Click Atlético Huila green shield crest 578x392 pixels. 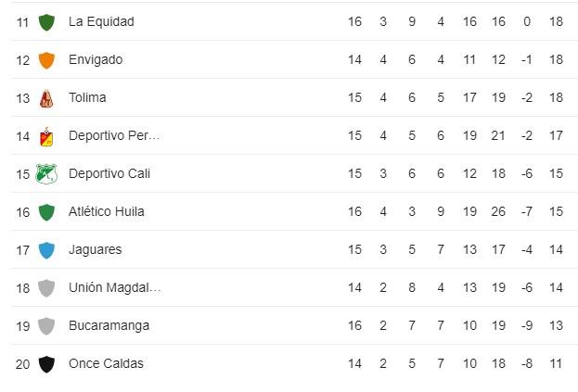tap(46, 212)
